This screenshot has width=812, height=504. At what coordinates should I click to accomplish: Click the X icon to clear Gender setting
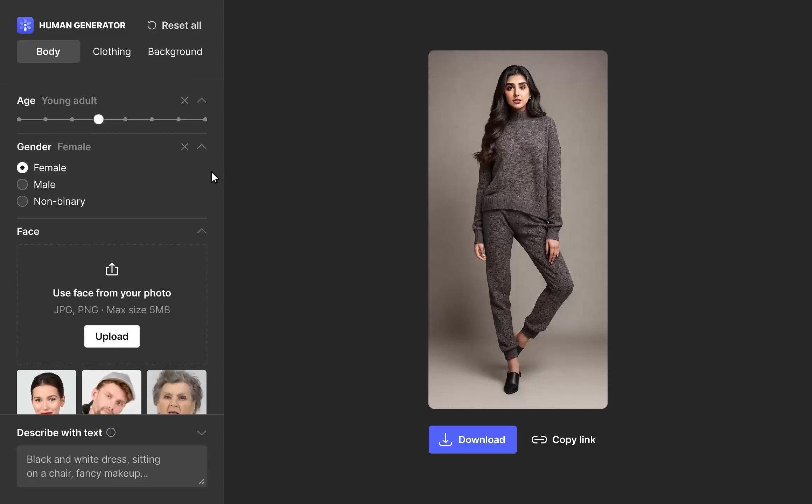coord(184,146)
